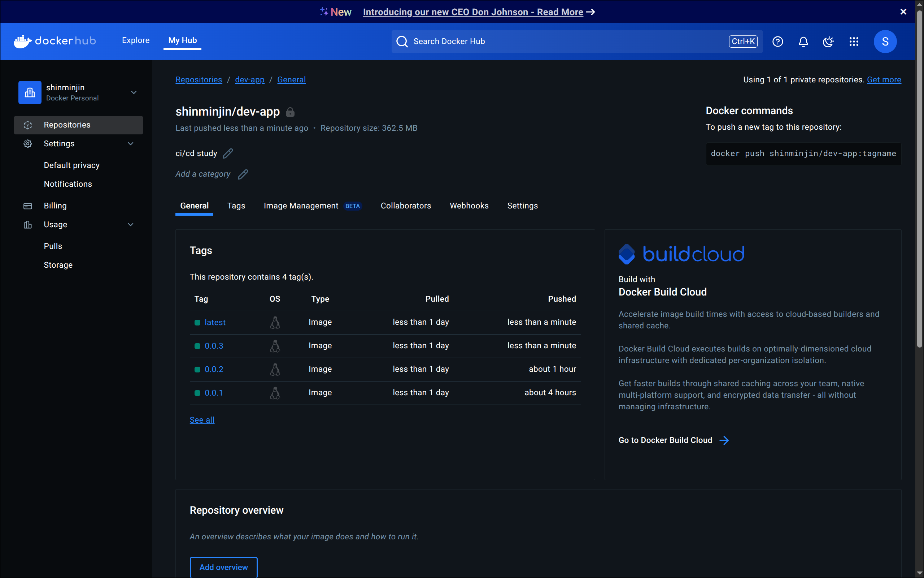Click the private lock icon beside dev-app
924x578 pixels.
point(290,112)
